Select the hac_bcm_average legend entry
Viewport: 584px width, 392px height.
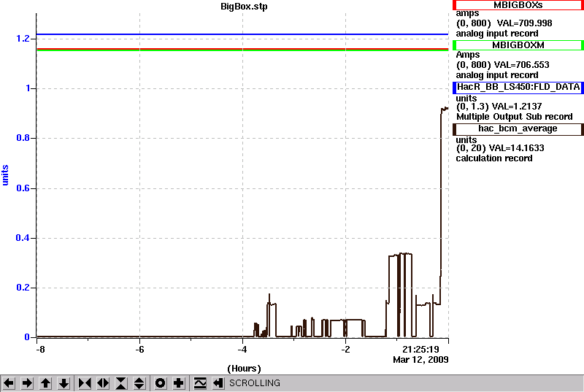tap(518, 128)
